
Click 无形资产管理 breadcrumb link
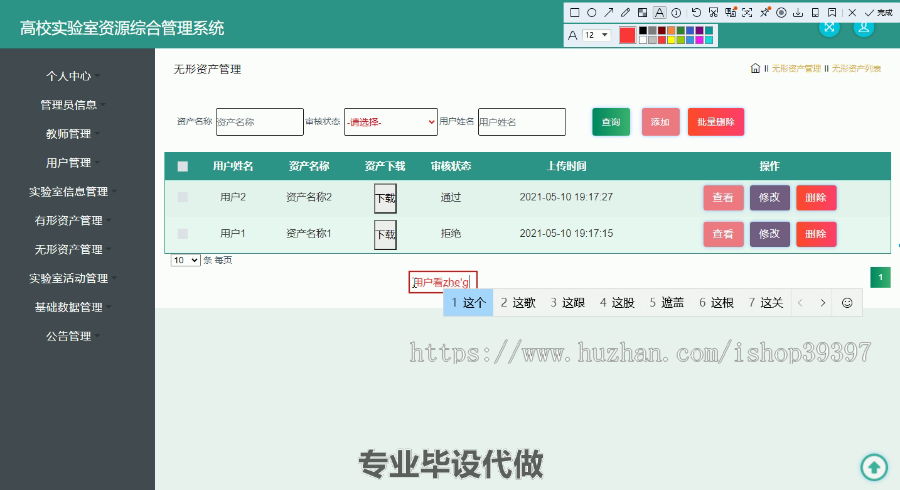(796, 68)
